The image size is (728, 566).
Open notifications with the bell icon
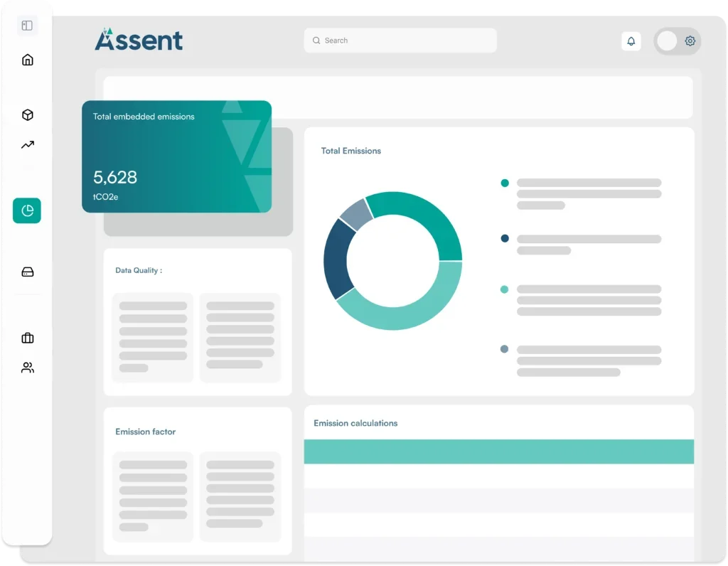click(x=631, y=41)
